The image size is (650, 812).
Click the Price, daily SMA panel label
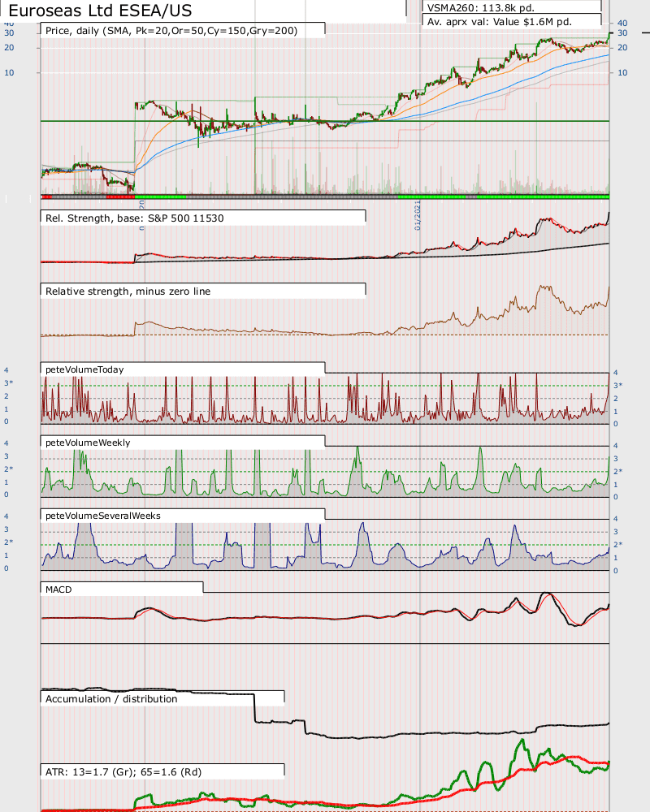coord(171,31)
